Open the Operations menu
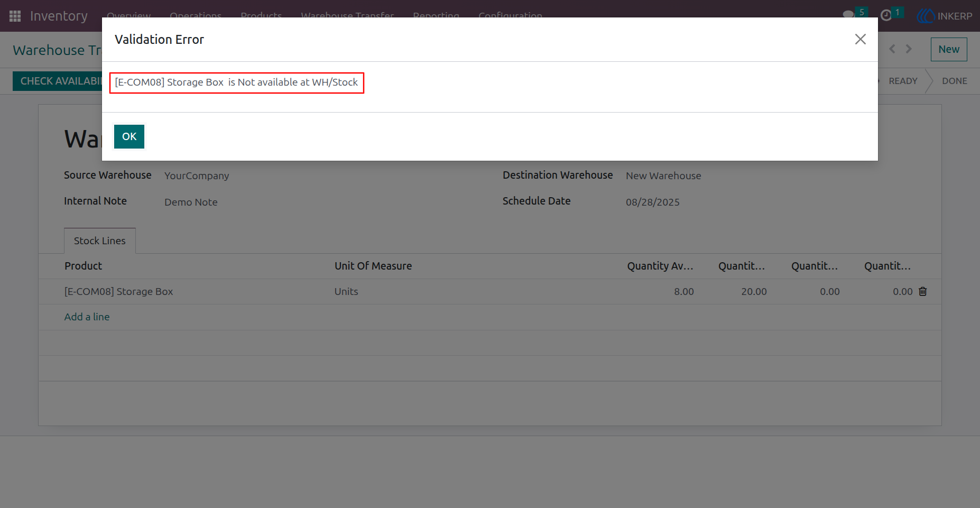The height and width of the screenshot is (508, 980). coord(196,15)
